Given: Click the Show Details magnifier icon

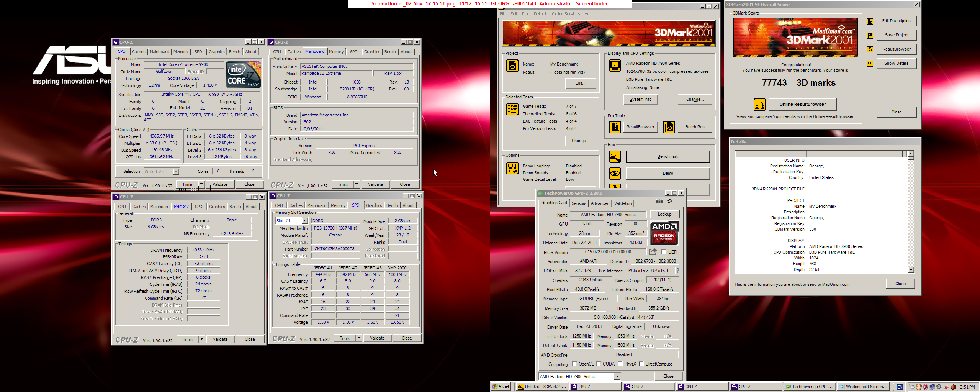Looking at the screenshot, I should (x=870, y=64).
